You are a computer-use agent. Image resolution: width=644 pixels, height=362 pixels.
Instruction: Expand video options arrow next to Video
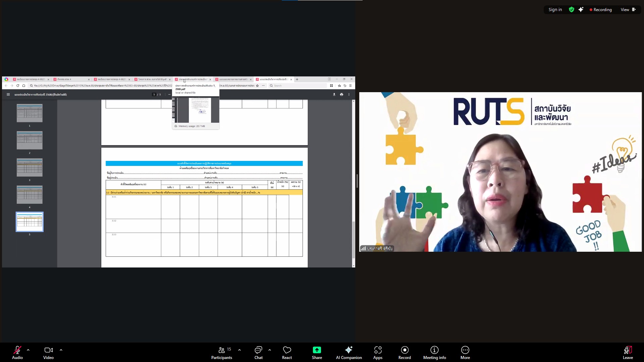coord(61,350)
